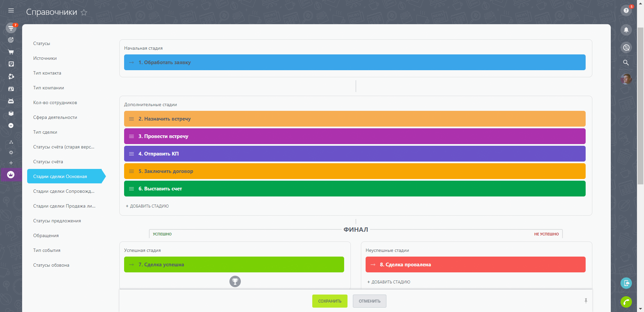Click the shopping cart sidebar icon
This screenshot has height=312, width=644.
coord(11,52)
